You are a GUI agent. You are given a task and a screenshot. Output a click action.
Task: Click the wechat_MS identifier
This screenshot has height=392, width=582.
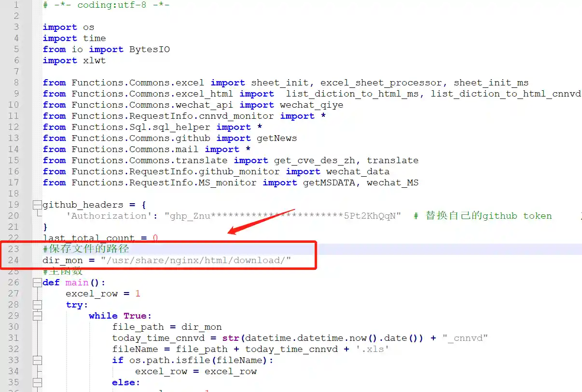pos(393,183)
